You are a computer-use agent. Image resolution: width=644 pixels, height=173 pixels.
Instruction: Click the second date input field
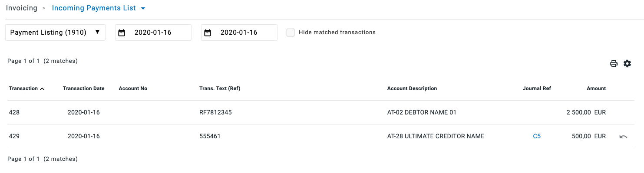[x=239, y=33]
